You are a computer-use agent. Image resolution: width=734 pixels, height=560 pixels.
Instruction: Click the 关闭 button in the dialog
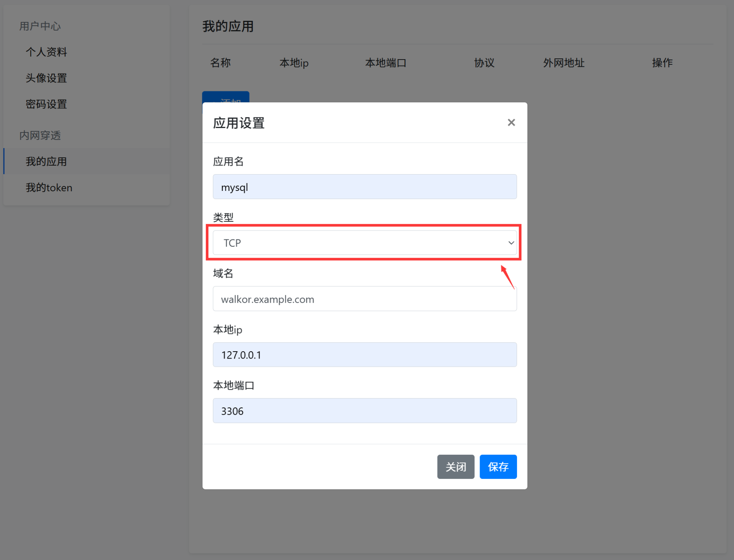(455, 467)
